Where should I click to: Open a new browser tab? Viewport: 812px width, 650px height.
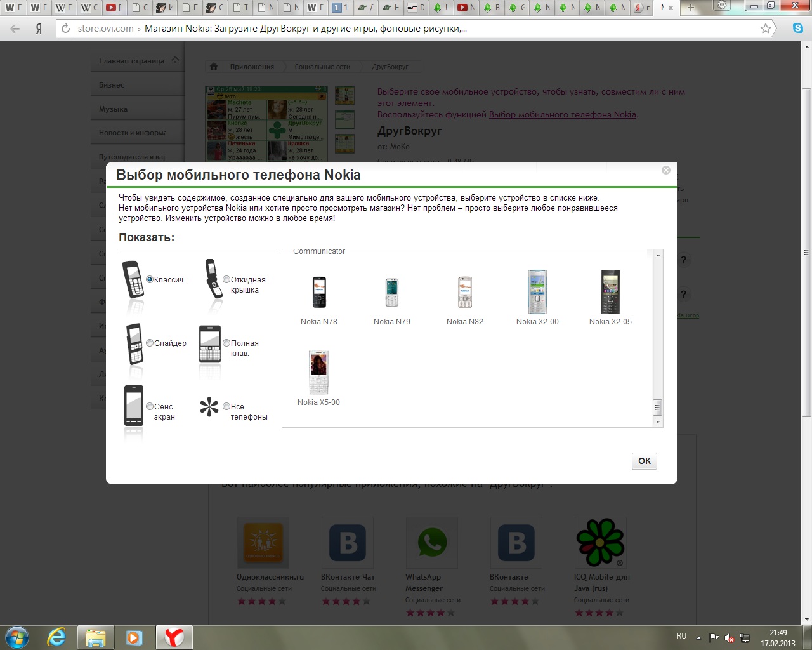click(x=691, y=8)
